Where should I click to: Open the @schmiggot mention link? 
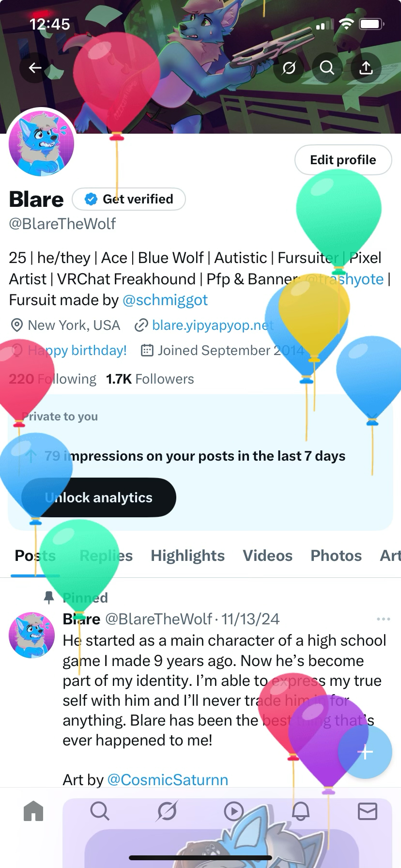click(x=165, y=300)
